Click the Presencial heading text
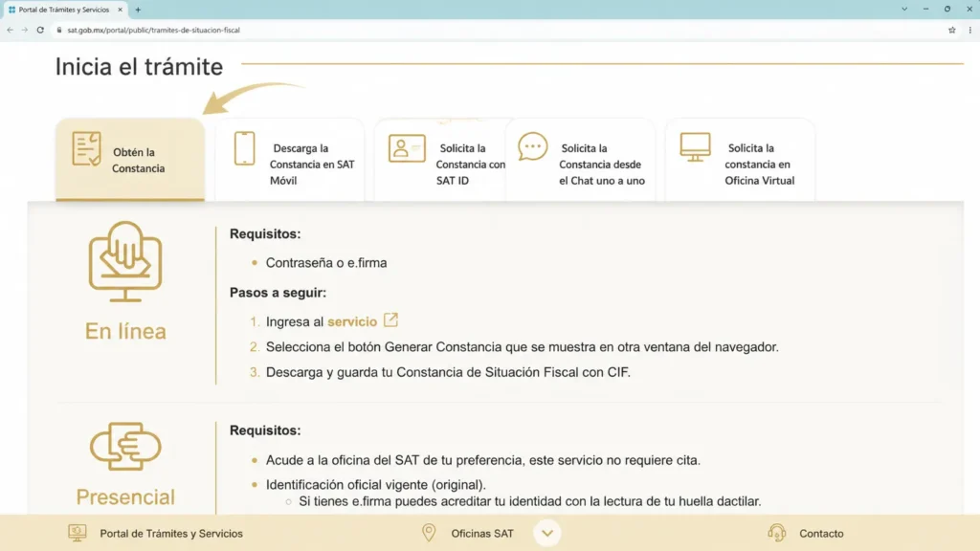Screen dimensions: 980x551 tap(125, 497)
